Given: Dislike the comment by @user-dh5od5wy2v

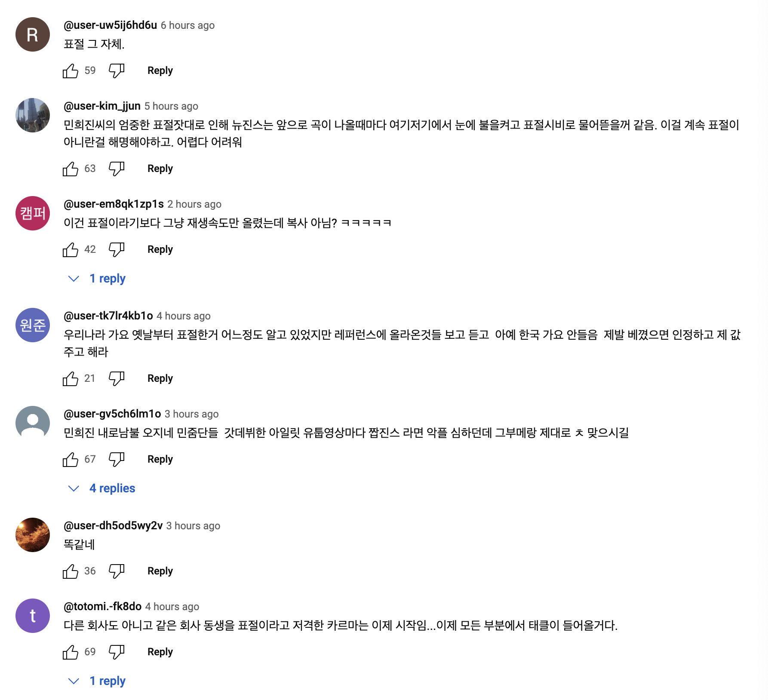Looking at the screenshot, I should (x=116, y=571).
